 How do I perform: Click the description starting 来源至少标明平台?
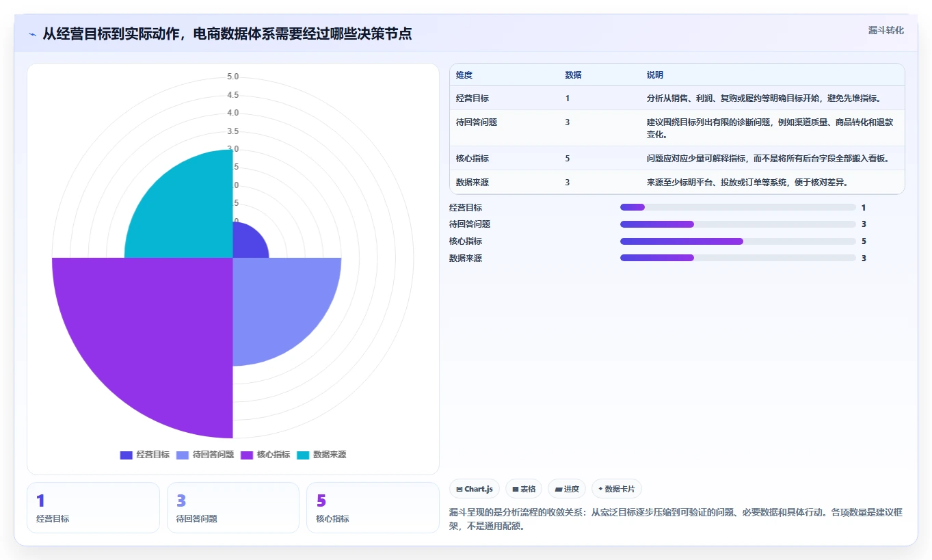coord(747,183)
